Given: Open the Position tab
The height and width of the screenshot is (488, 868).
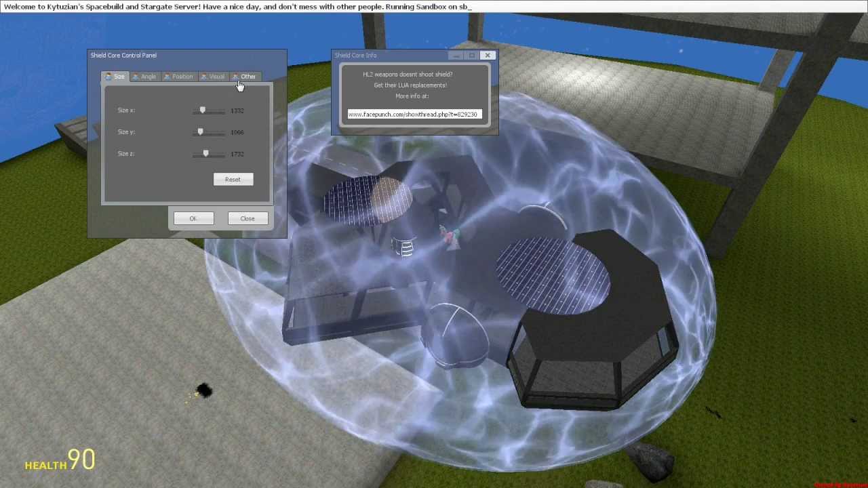Looking at the screenshot, I should [x=179, y=77].
